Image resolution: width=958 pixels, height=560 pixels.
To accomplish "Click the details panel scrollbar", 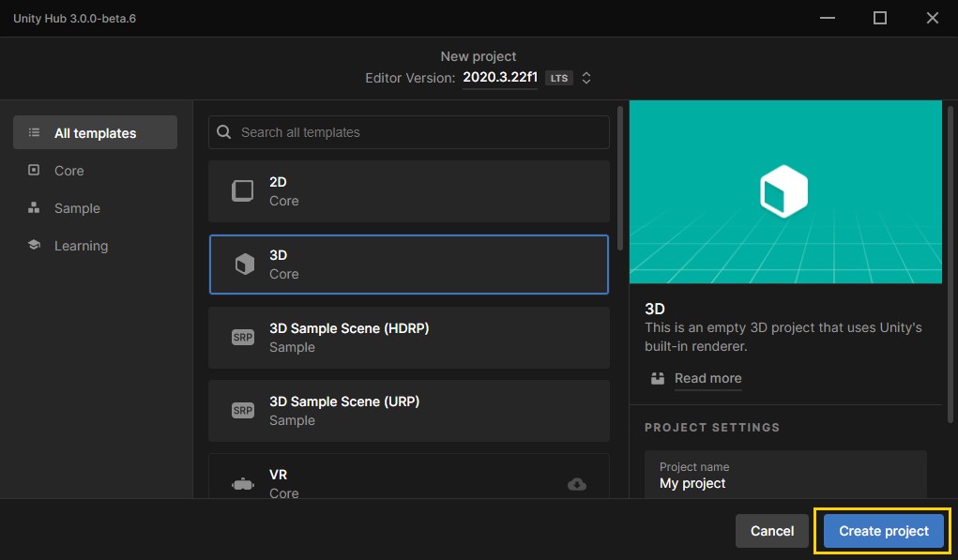I will 950,265.
